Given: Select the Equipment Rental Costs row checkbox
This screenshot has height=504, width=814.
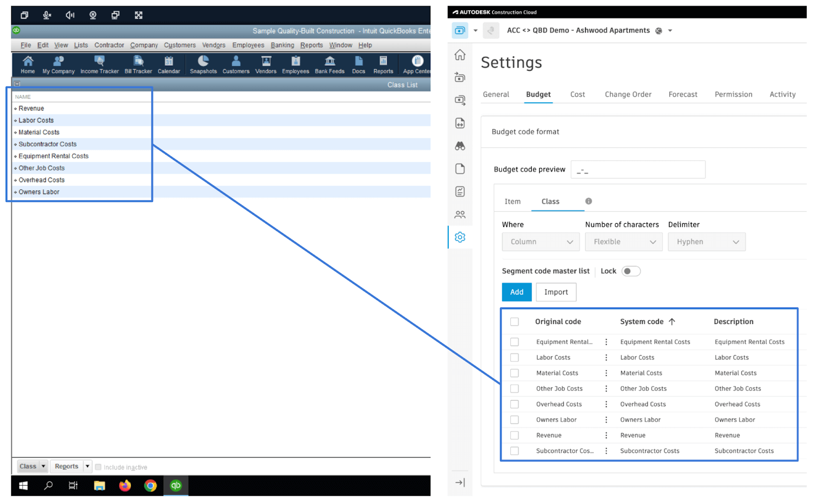Looking at the screenshot, I should point(514,342).
